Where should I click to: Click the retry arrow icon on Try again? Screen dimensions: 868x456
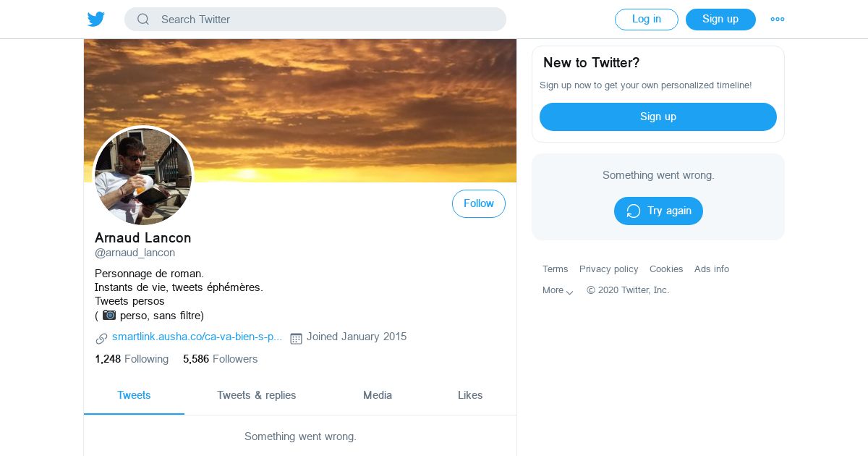click(x=634, y=211)
